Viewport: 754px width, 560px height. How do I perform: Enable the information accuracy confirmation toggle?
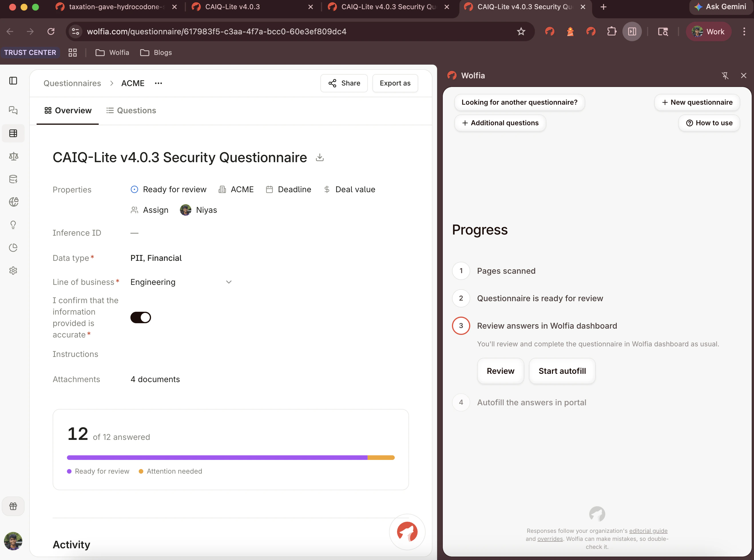[x=140, y=317]
